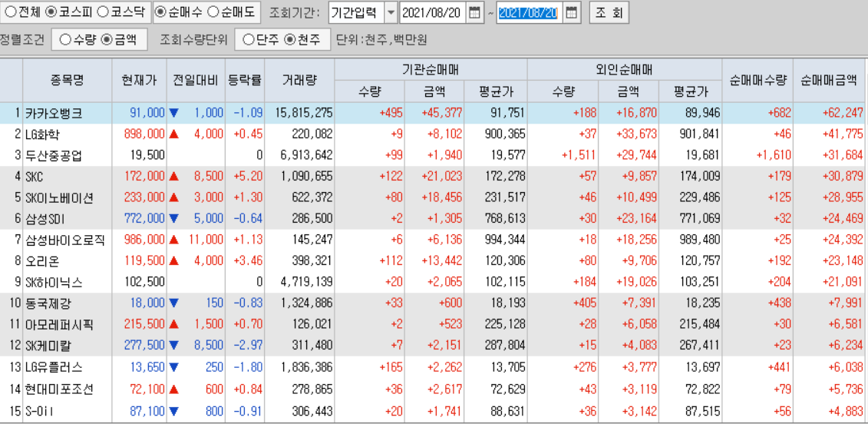Click the 순매매수량 column header

pos(757,80)
